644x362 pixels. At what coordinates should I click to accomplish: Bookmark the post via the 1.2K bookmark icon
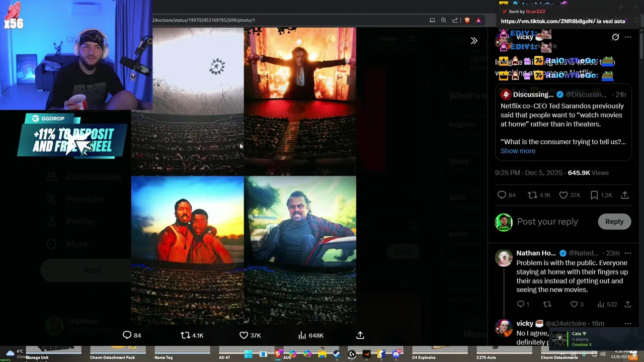coord(594,195)
